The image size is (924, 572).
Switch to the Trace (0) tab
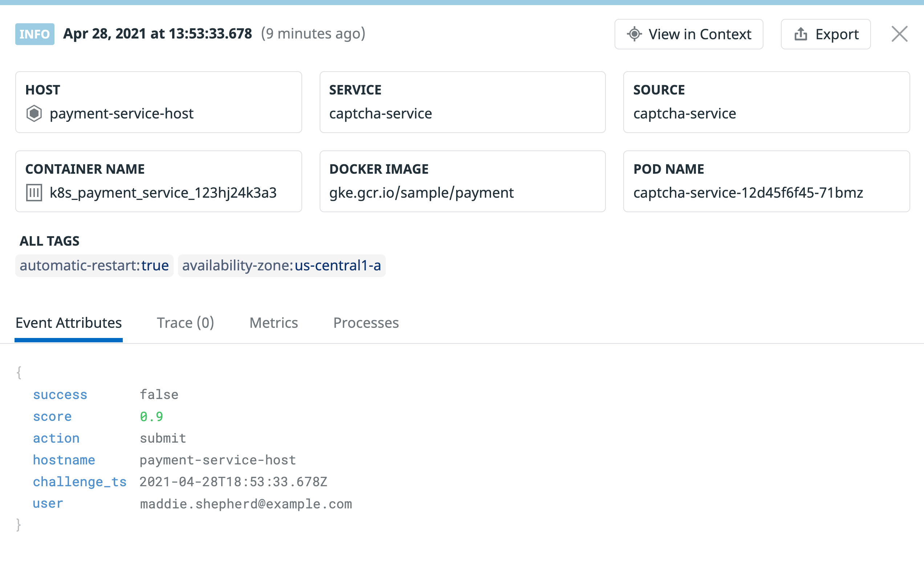186,323
